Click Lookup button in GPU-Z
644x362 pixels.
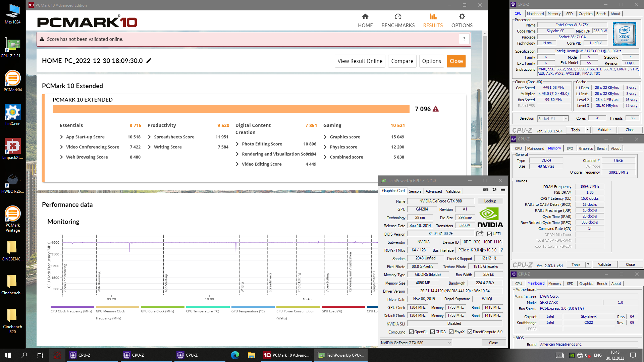490,201
